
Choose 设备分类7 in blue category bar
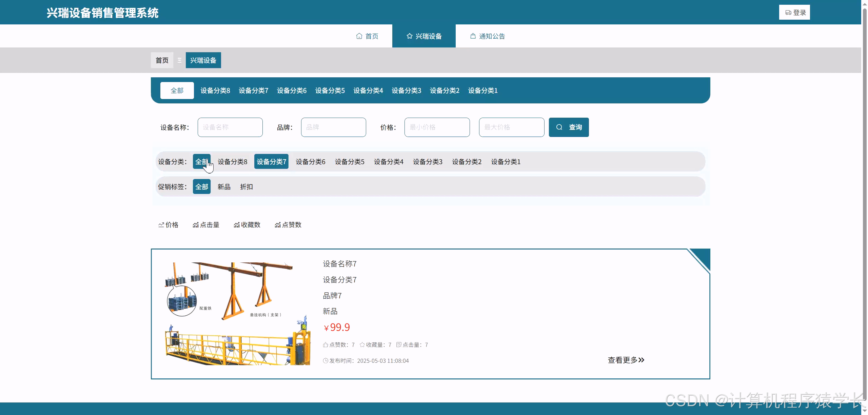[x=254, y=91]
